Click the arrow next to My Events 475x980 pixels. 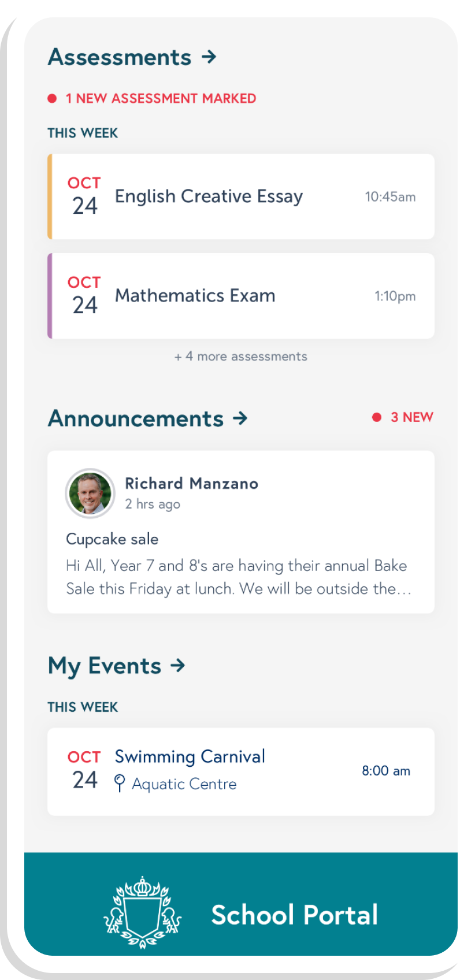(x=178, y=665)
